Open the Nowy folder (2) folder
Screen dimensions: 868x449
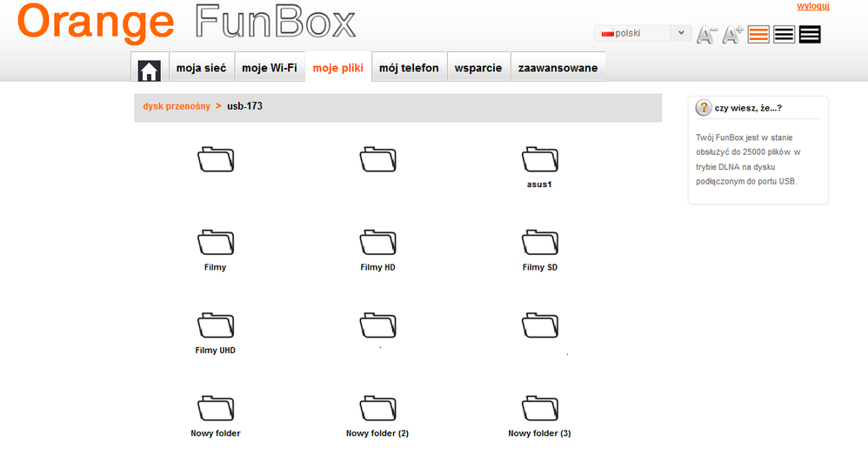coord(377,408)
